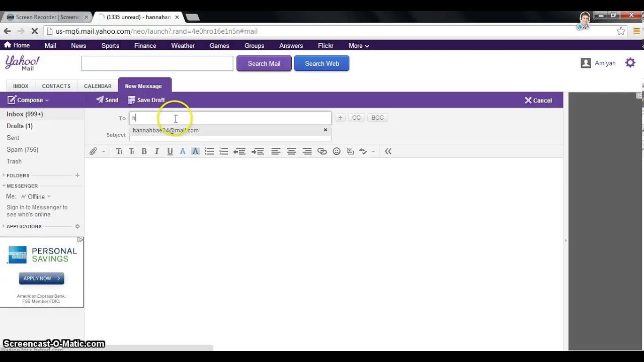Open the News link in the Yahoo bar
The height and width of the screenshot is (362, 644).
coord(78,46)
